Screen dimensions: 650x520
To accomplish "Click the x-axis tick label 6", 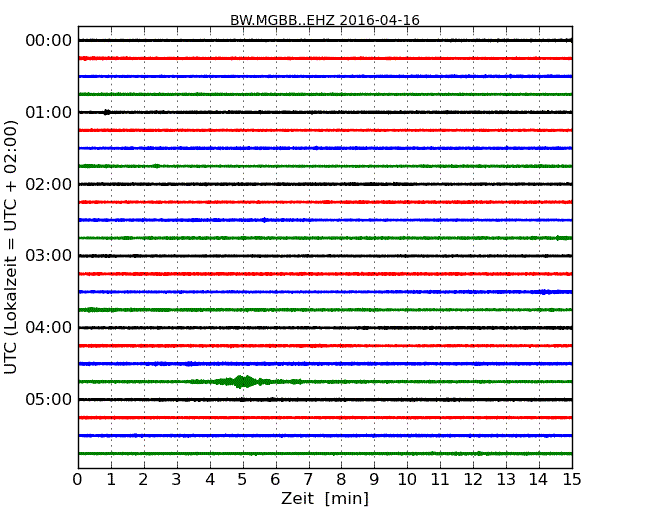I will pyautogui.click(x=276, y=480).
